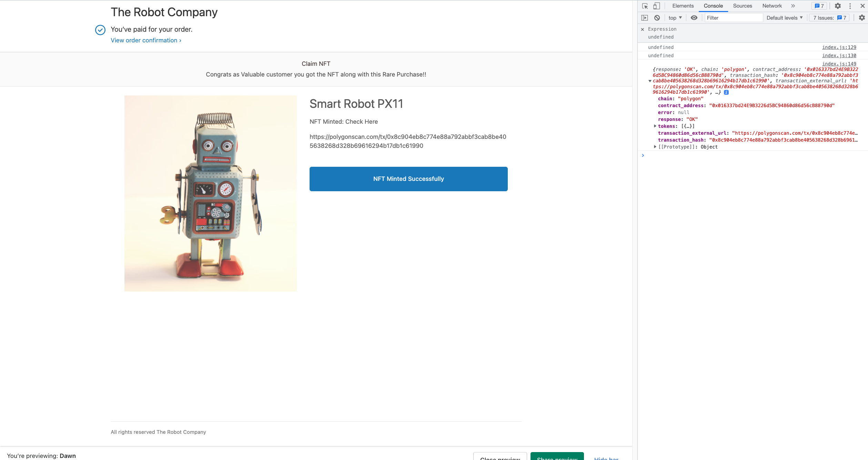Open source link index.js:130
Screen dimensions: 868x460
839,55
